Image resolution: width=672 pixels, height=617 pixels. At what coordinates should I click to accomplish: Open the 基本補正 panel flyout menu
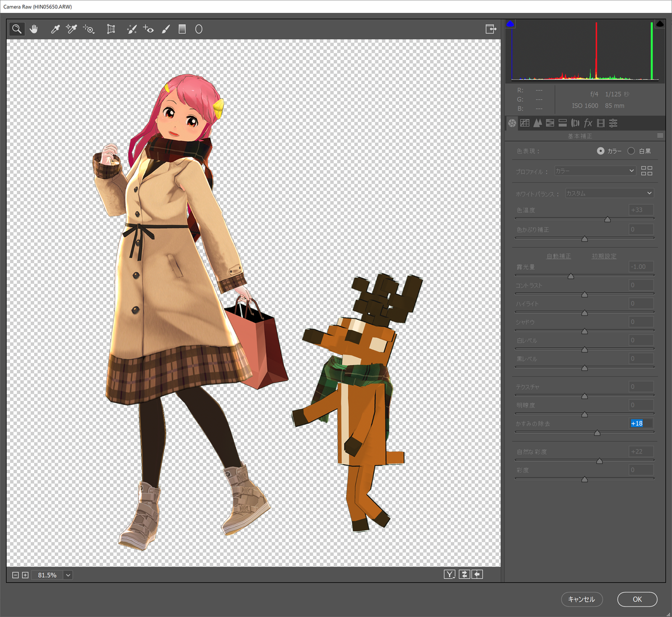pos(660,135)
